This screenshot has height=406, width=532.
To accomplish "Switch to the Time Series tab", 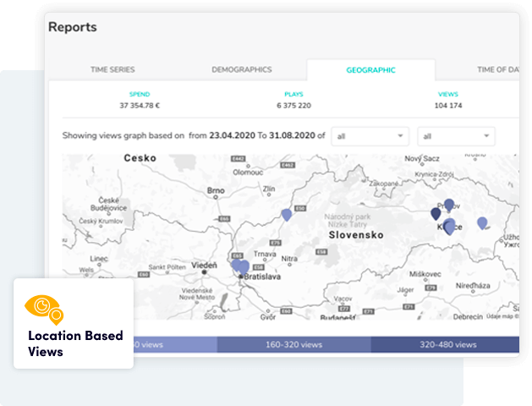I will pos(112,70).
